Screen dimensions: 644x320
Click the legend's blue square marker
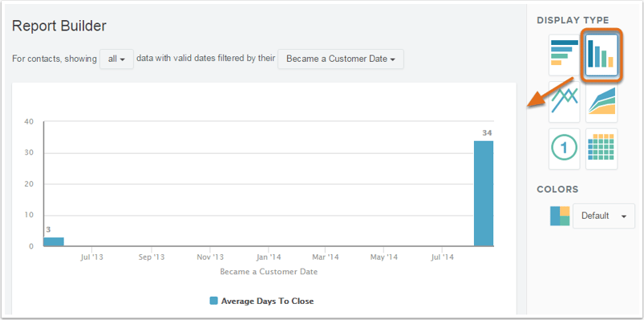213,301
